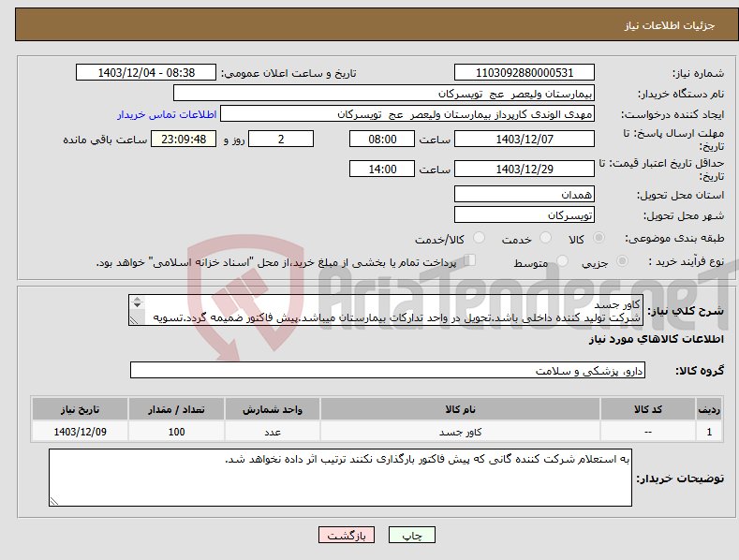Image resolution: width=739 pixels, height=560 pixels.
Task: Toggle the اسناد خزانه اسلامی payment checkbox
Action: click(x=470, y=260)
